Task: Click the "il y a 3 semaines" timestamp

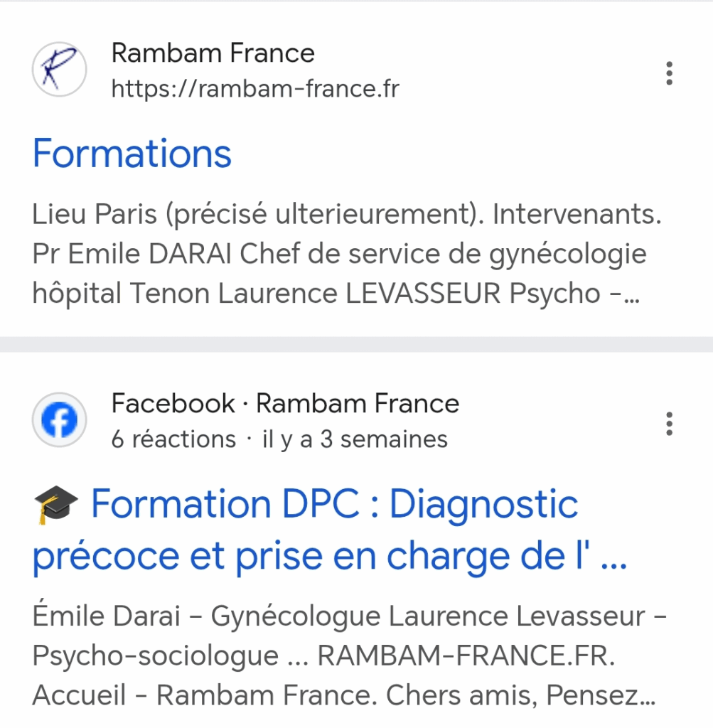Action: pos(355,439)
